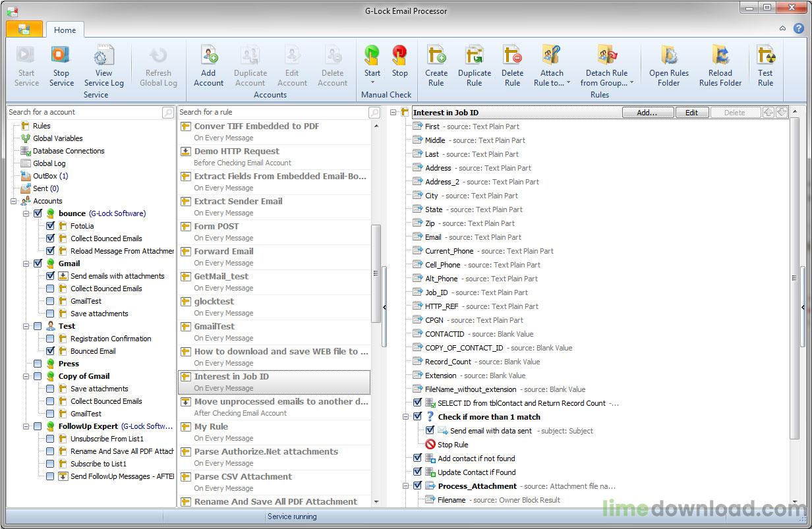Open the View Service Log
The image size is (812, 529).
[x=103, y=64]
